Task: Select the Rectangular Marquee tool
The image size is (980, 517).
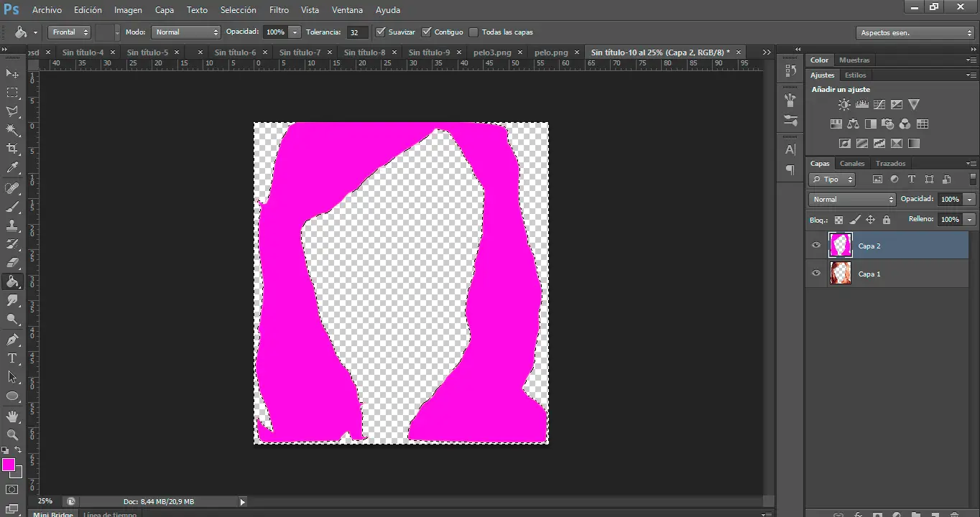Action: pyautogui.click(x=12, y=93)
